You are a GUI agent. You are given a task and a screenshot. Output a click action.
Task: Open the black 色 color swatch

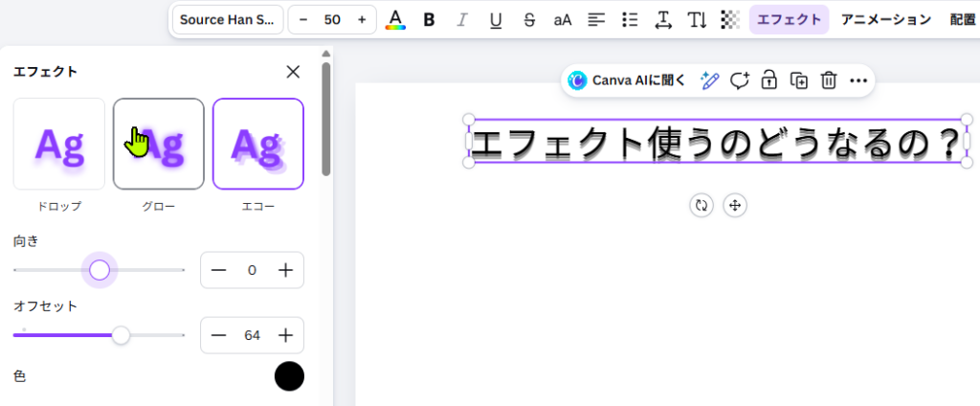pos(289,376)
